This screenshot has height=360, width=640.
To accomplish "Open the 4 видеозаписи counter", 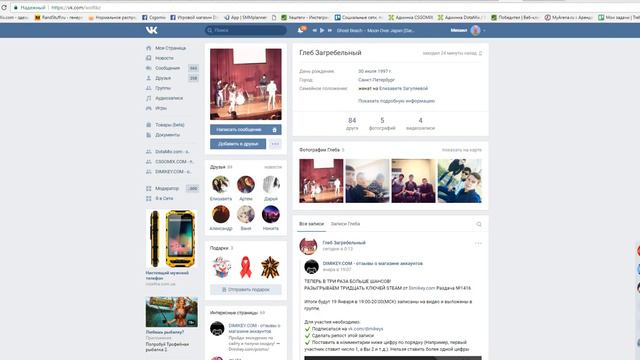I will pos(420,124).
